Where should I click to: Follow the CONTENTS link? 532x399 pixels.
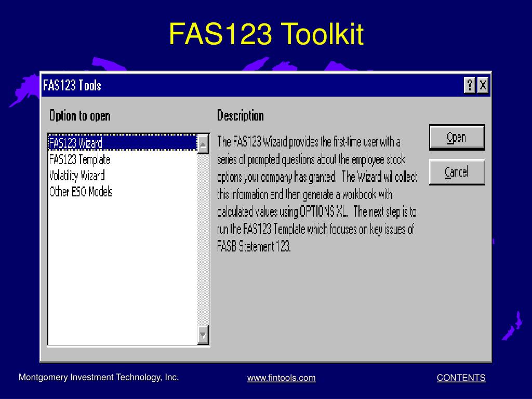[461, 378]
